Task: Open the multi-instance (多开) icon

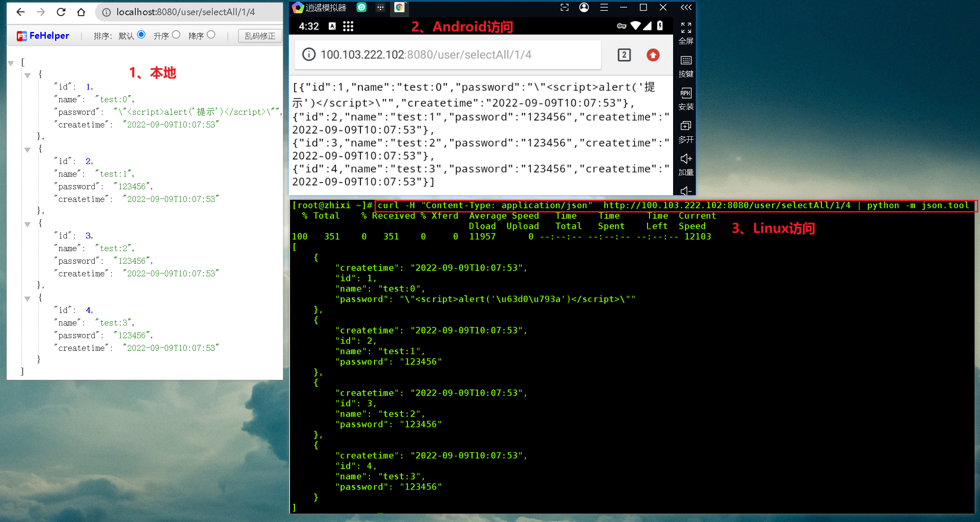Action: pyautogui.click(x=686, y=126)
